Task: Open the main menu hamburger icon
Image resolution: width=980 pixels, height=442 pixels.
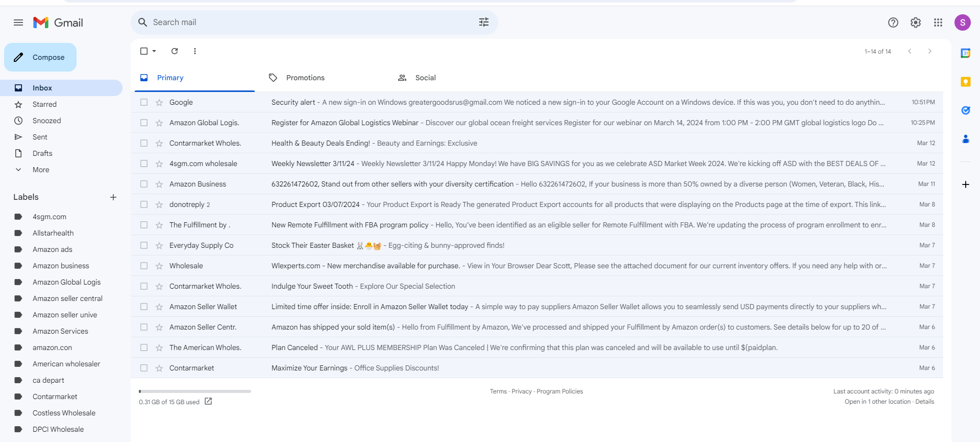Action: (18, 22)
